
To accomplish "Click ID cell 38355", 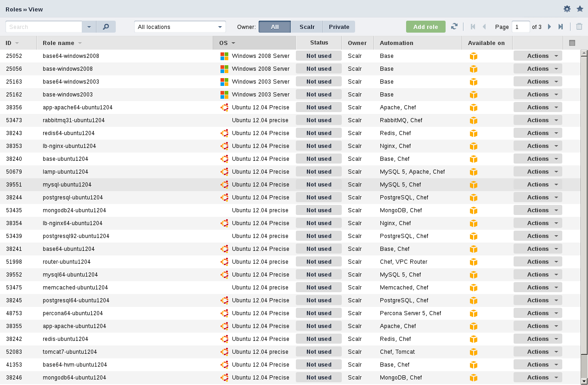I will [14, 326].
